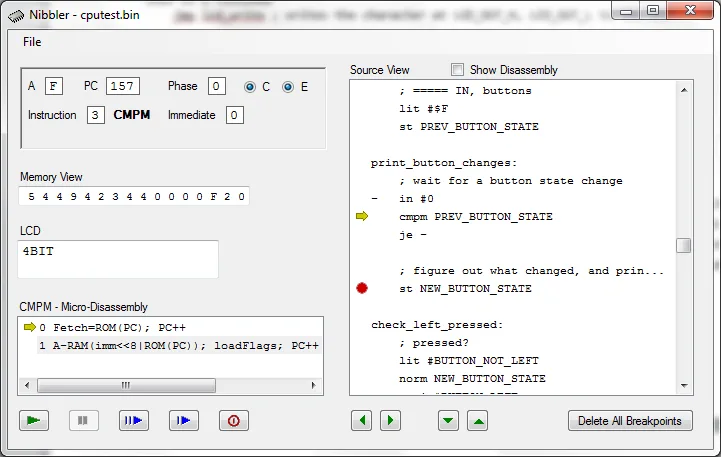Click the micro-disassembly scroll right arrow
This screenshot has width=721, height=457.
tap(313, 385)
